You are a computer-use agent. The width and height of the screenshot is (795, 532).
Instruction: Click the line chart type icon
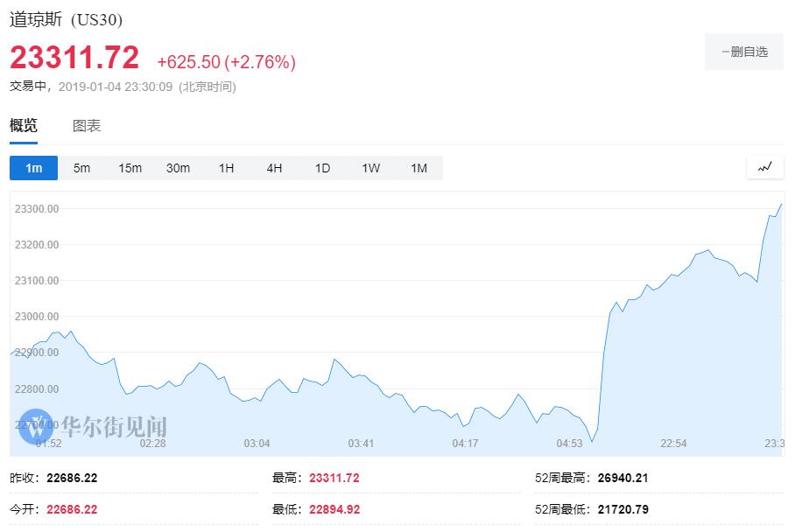click(765, 167)
